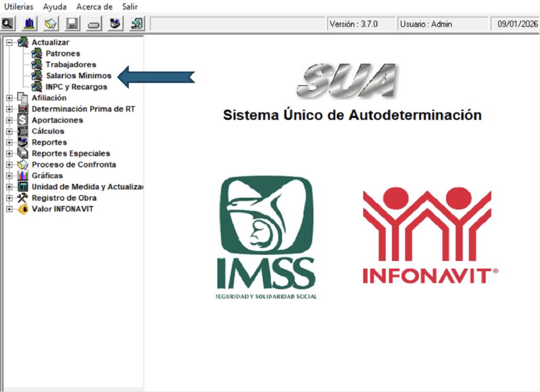Open INPC y Recargos item
This screenshot has width=540, height=392.
click(x=76, y=87)
